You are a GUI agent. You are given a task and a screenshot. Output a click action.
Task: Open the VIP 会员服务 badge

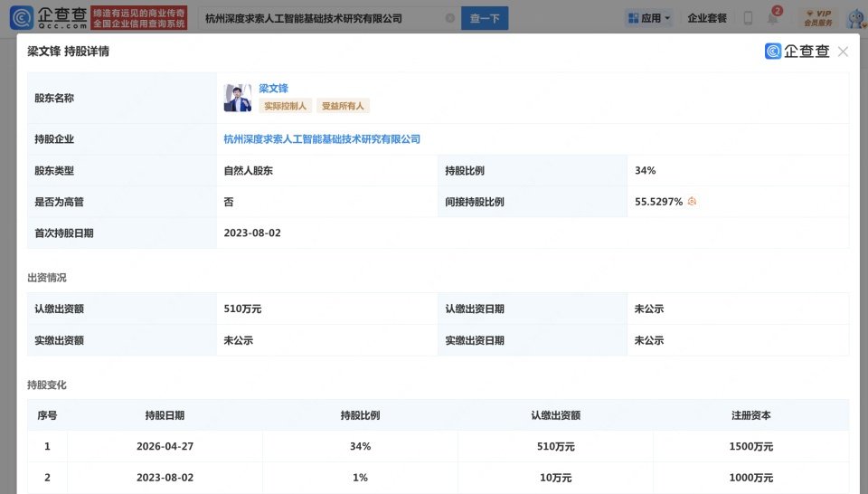[817, 18]
